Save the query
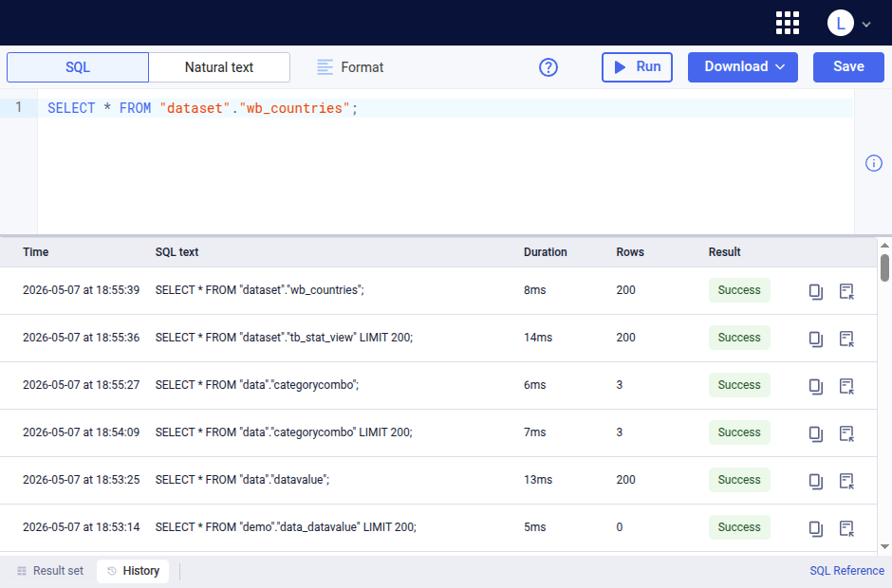The width and height of the screenshot is (892, 588). (848, 67)
